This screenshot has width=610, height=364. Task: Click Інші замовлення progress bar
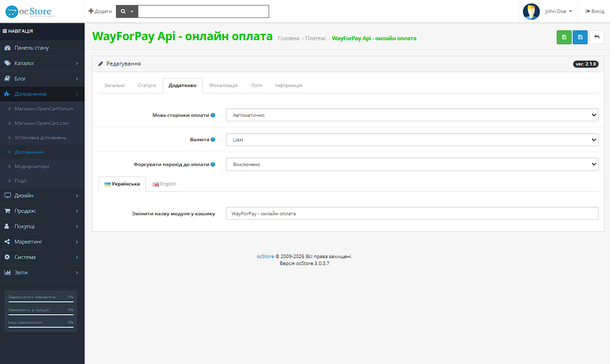41,327
